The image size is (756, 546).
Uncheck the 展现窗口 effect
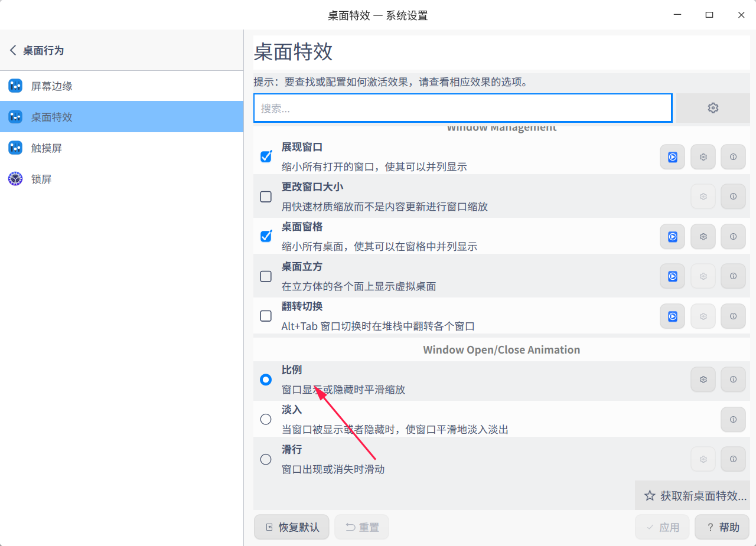click(x=265, y=156)
